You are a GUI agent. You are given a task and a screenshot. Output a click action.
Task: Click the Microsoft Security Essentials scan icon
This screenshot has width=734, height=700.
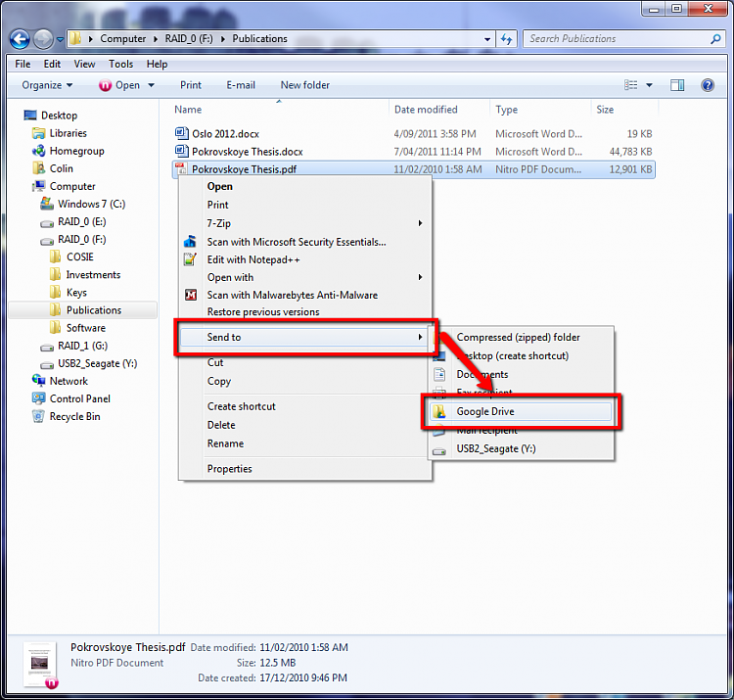190,242
